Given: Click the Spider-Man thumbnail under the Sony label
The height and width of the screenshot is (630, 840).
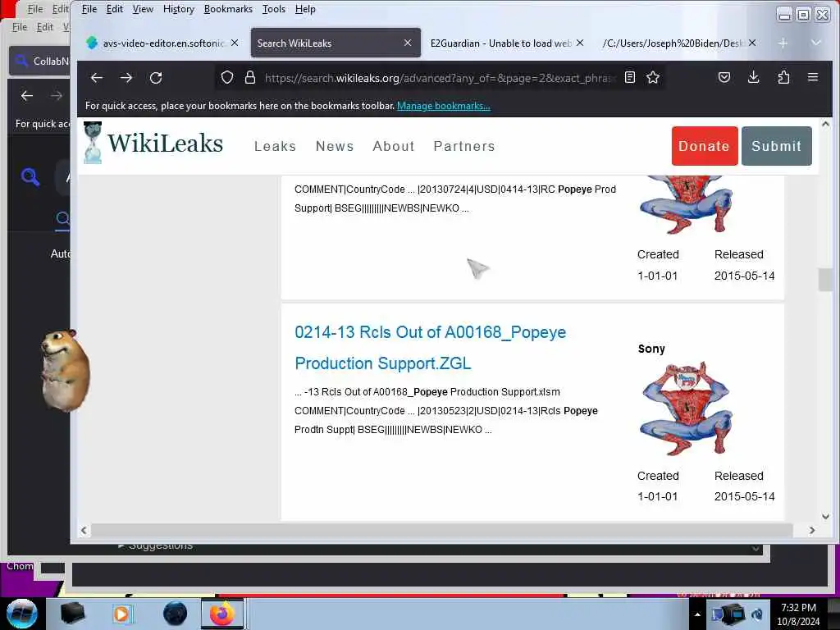Looking at the screenshot, I should (686, 409).
